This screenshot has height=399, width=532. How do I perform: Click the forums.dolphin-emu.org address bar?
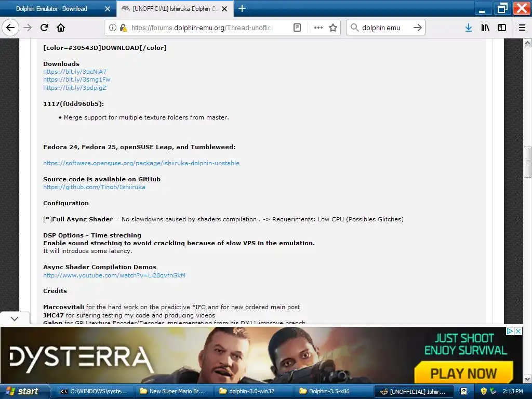203,28
